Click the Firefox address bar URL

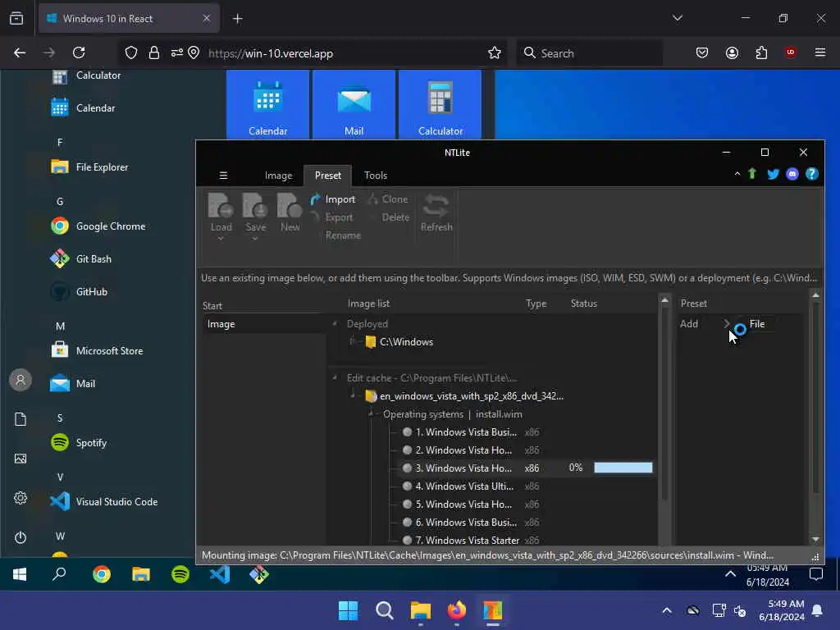tap(271, 53)
